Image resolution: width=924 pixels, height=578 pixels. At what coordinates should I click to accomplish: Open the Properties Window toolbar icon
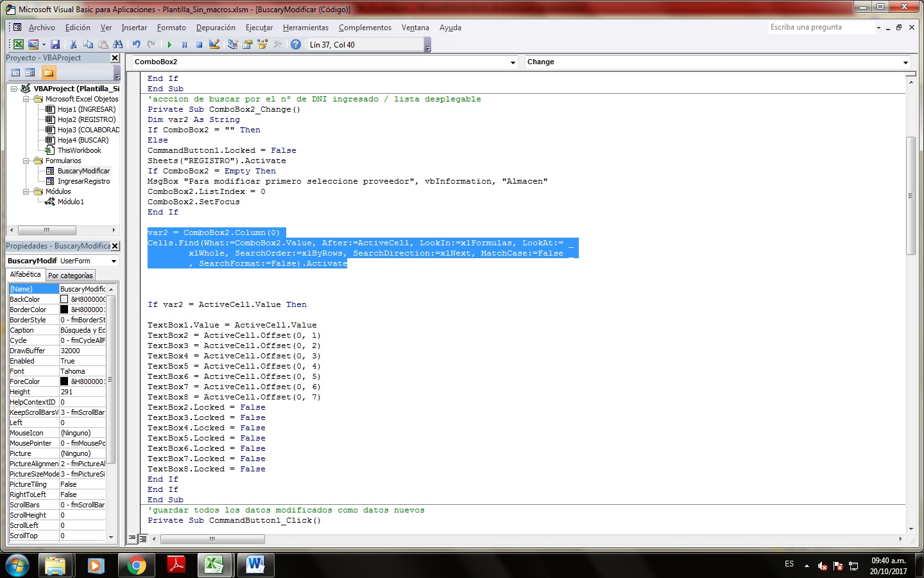point(247,44)
